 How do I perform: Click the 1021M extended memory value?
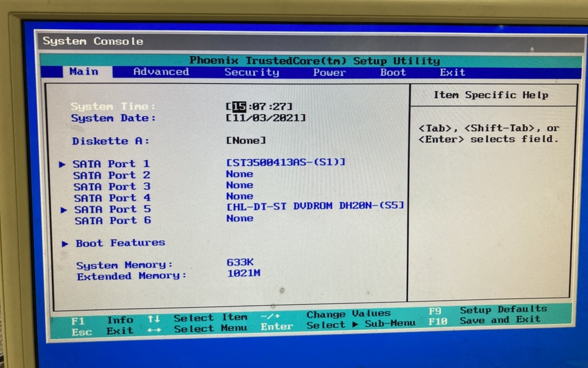[244, 273]
